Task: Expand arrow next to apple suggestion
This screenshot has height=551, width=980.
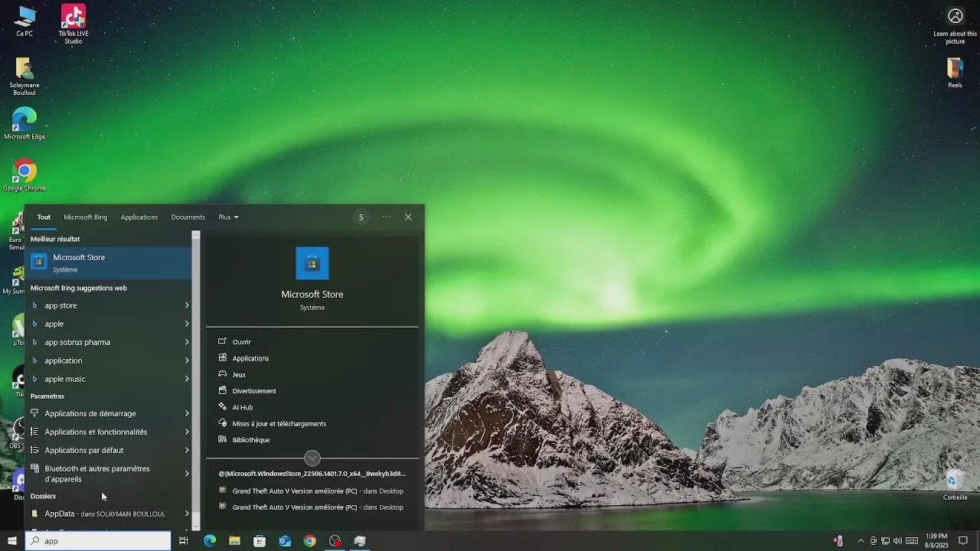Action: pos(187,324)
